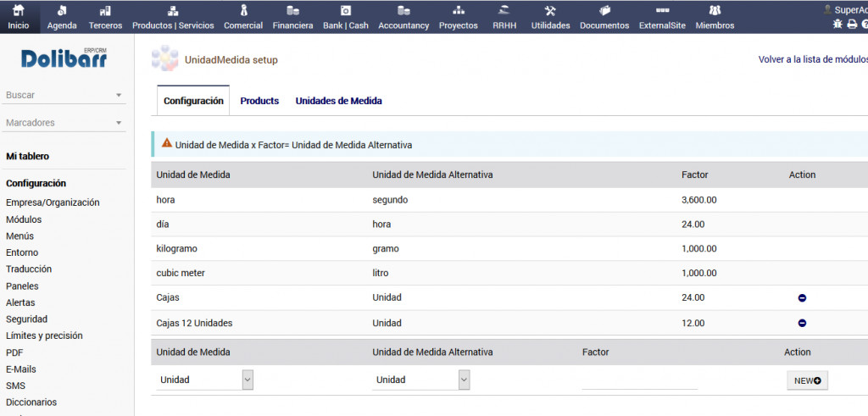Follow the Volver a la lista de módulos link

(x=812, y=60)
